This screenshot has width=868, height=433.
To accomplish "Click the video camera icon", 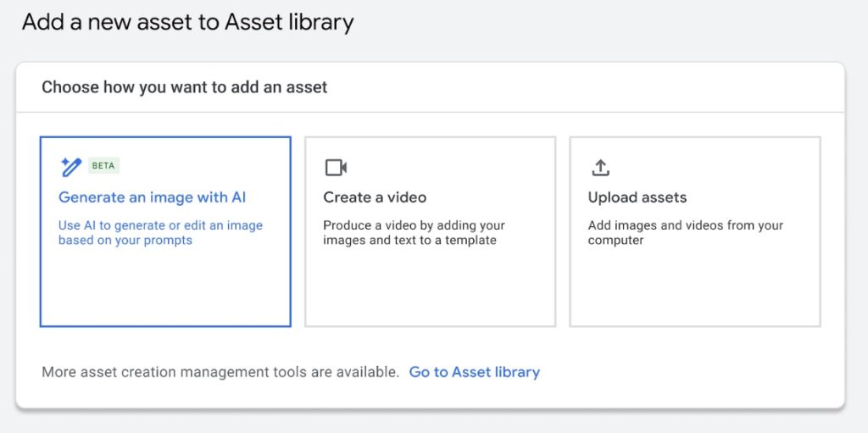I will (336, 167).
